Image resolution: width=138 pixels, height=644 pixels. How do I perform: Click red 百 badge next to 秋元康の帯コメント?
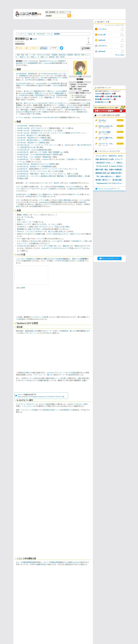tap(110, 102)
